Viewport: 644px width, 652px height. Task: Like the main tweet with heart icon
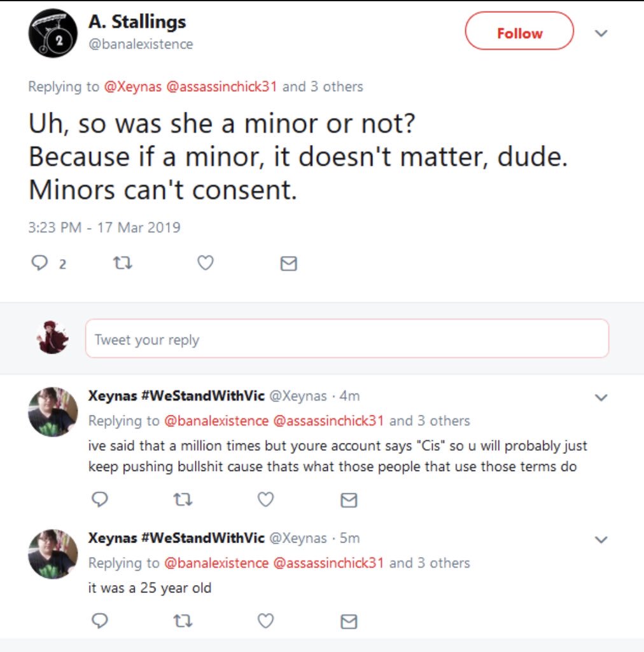click(205, 263)
